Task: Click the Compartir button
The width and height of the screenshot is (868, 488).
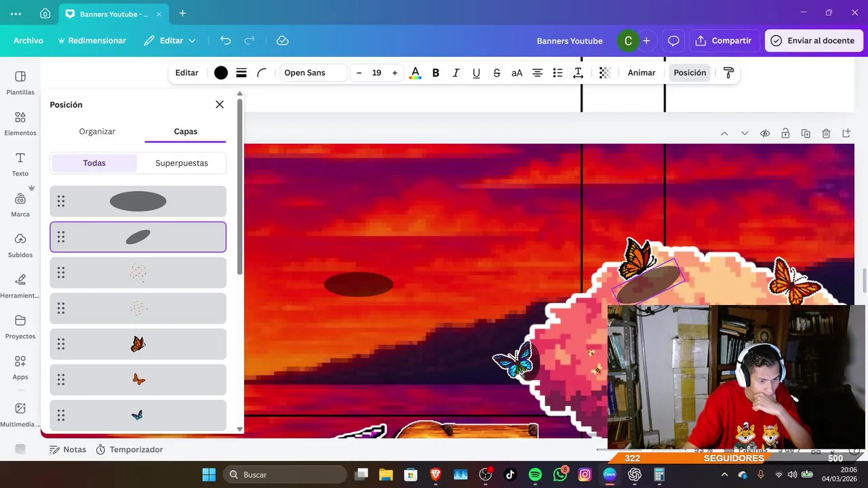Action: click(724, 41)
